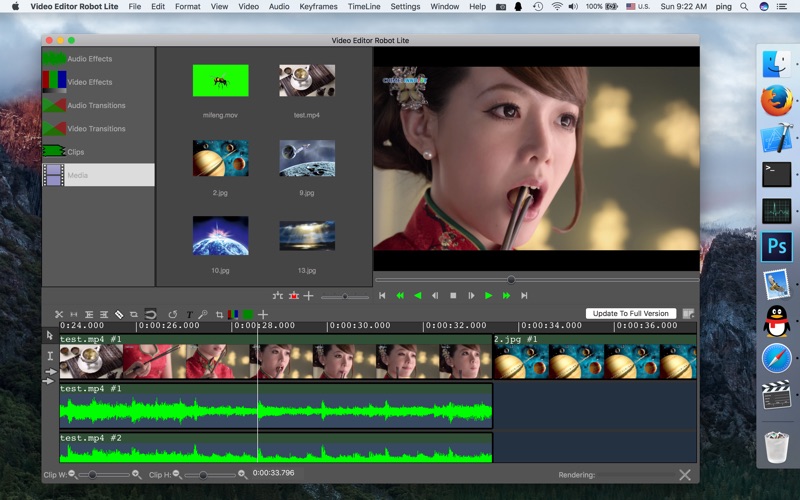
Task: Select the arrow selection tool beside timeline
Action: (x=50, y=336)
